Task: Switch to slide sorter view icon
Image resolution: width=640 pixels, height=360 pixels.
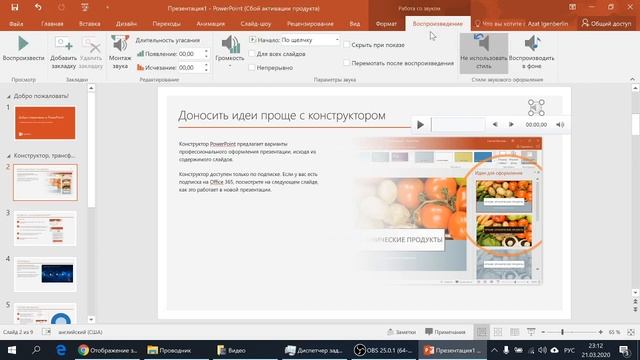Action: (x=498, y=332)
